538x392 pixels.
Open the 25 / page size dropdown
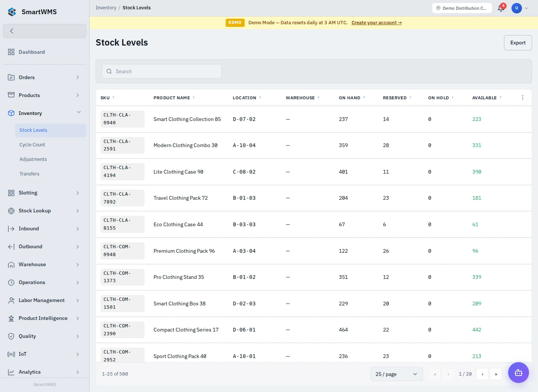coord(396,374)
